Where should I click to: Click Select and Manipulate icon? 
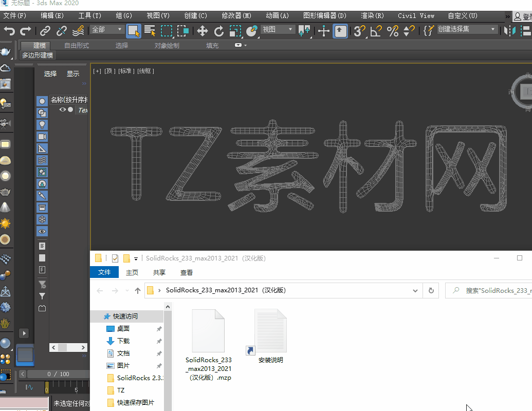point(324,31)
